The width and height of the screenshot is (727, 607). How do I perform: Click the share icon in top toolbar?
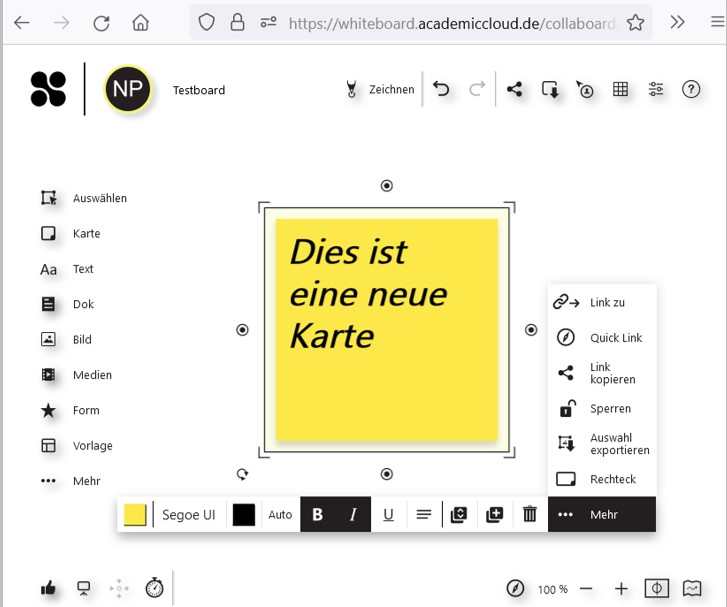pyautogui.click(x=515, y=89)
